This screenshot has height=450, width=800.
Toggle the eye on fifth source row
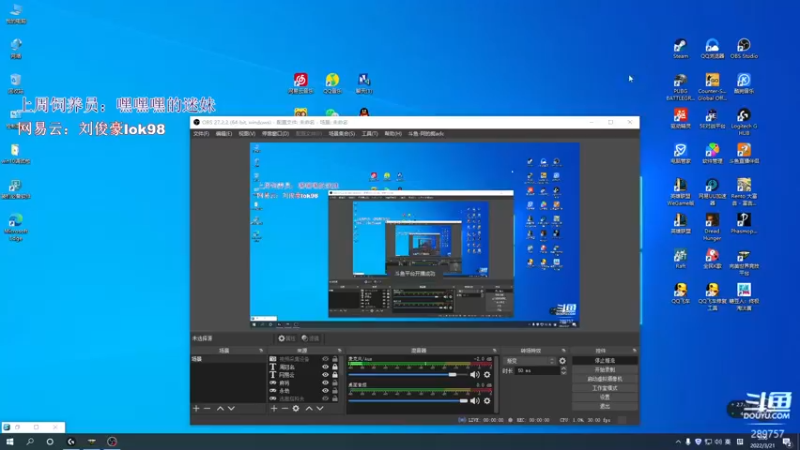click(x=325, y=391)
